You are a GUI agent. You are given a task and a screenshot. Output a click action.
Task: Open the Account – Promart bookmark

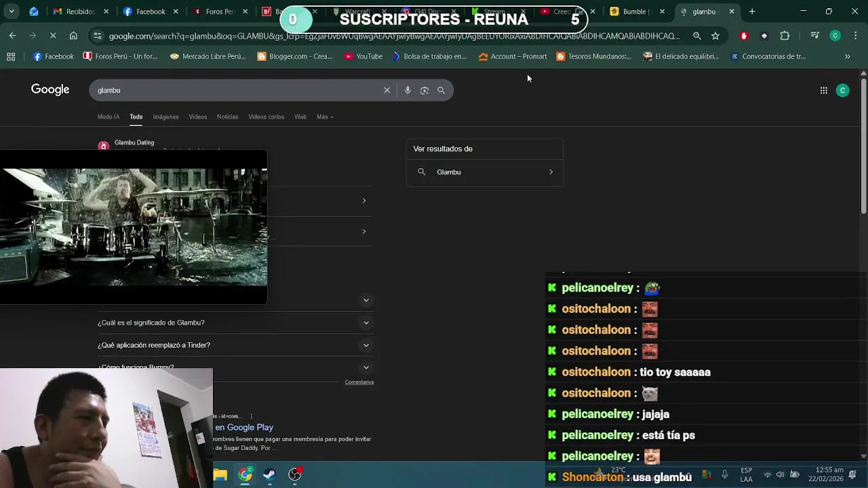click(513, 56)
